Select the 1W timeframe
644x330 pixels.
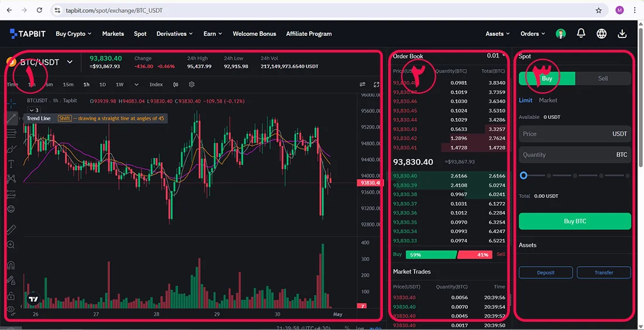pyautogui.click(x=119, y=84)
